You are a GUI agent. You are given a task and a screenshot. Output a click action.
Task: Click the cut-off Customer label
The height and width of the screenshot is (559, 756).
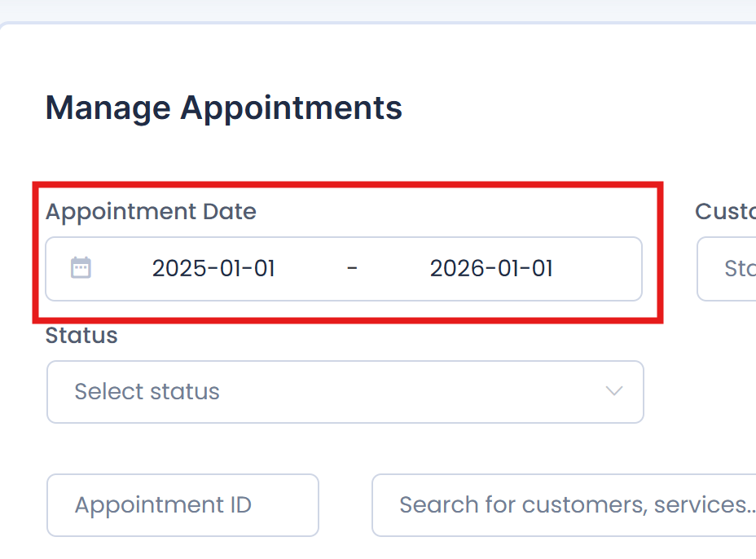pos(725,211)
